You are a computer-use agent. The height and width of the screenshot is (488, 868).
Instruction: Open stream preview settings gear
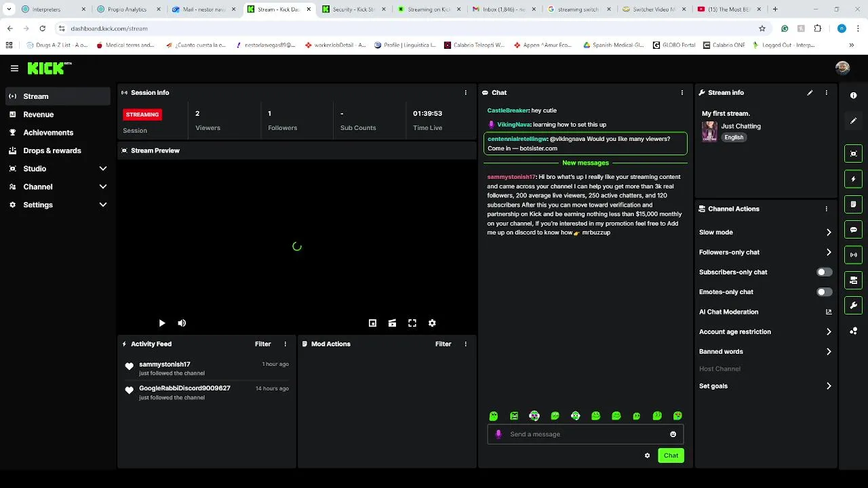(x=432, y=323)
